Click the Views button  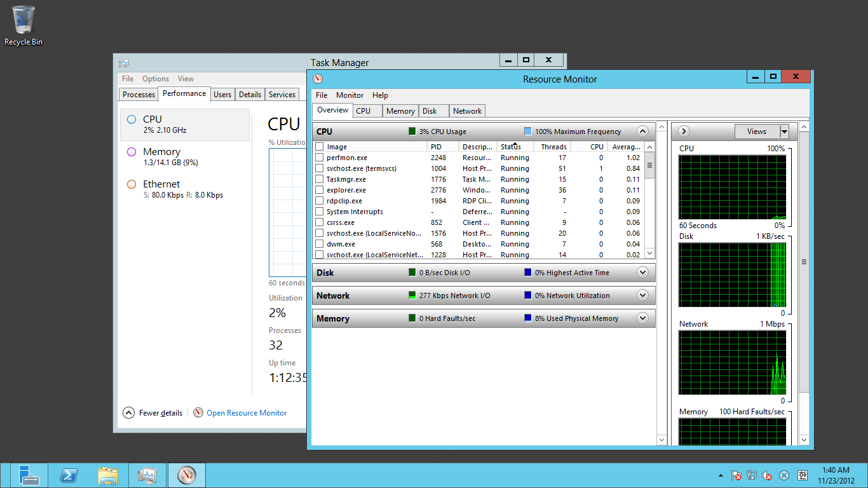pos(757,132)
